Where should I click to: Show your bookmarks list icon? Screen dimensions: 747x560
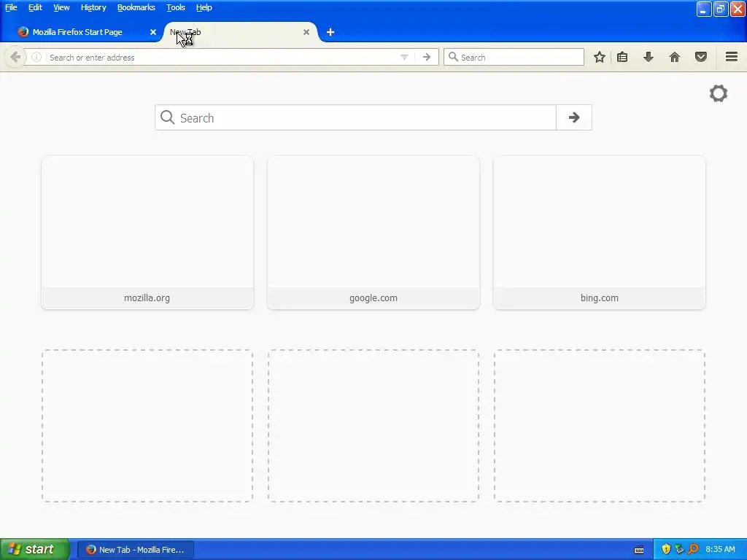coord(622,57)
